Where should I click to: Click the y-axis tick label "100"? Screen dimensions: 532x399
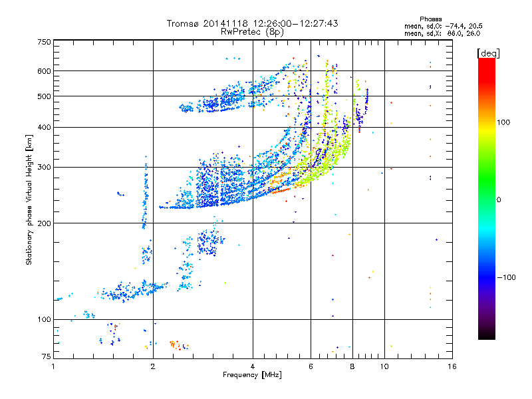point(44,319)
